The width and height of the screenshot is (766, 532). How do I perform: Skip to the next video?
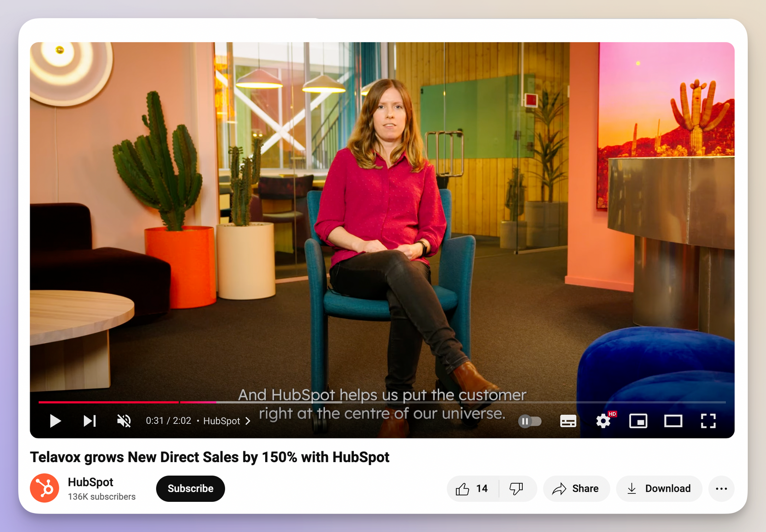[89, 421]
